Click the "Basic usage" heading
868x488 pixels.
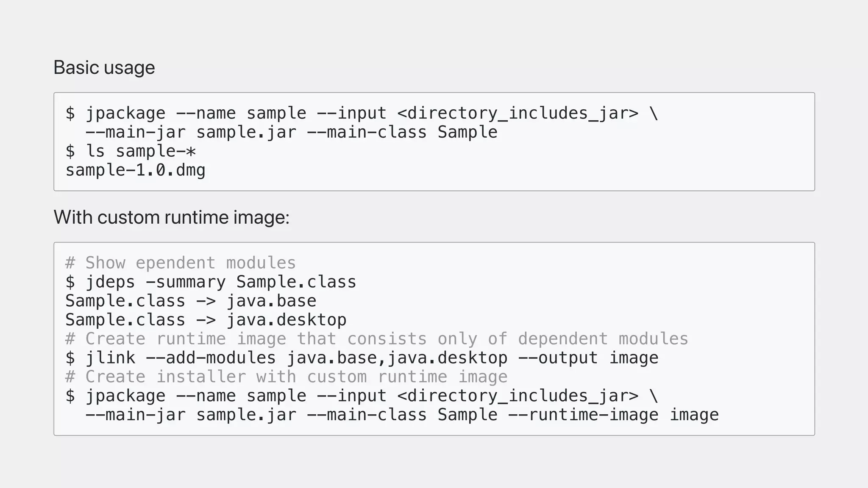point(104,68)
